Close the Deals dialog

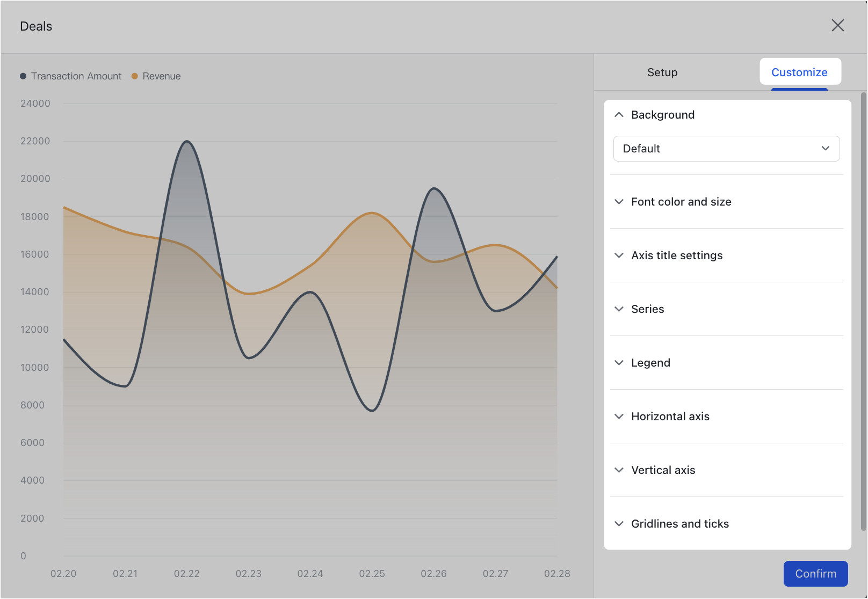[837, 25]
